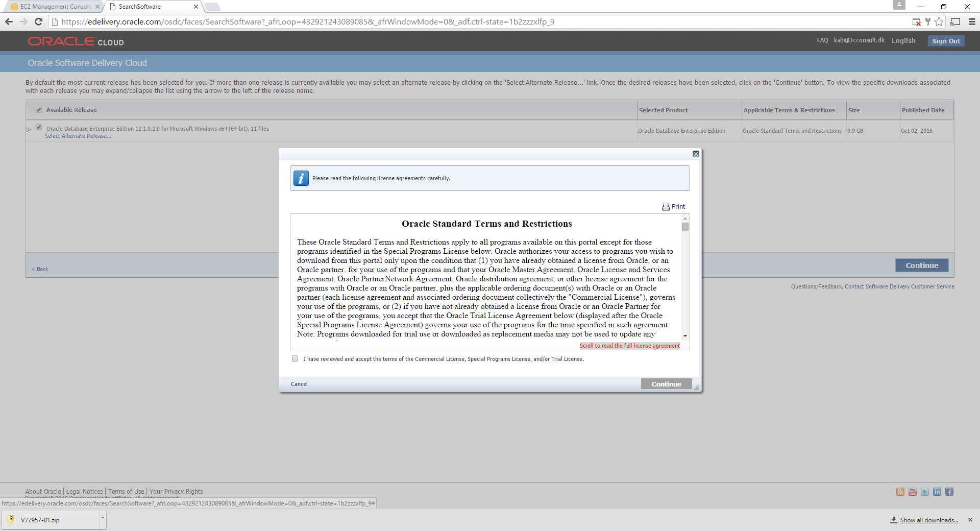Click the Selected Product column header
This screenshot has width=980, height=531.
pos(690,110)
